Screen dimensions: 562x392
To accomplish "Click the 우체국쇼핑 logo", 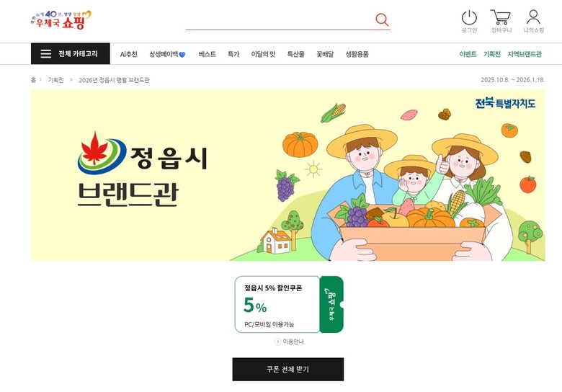I will pos(61,19).
